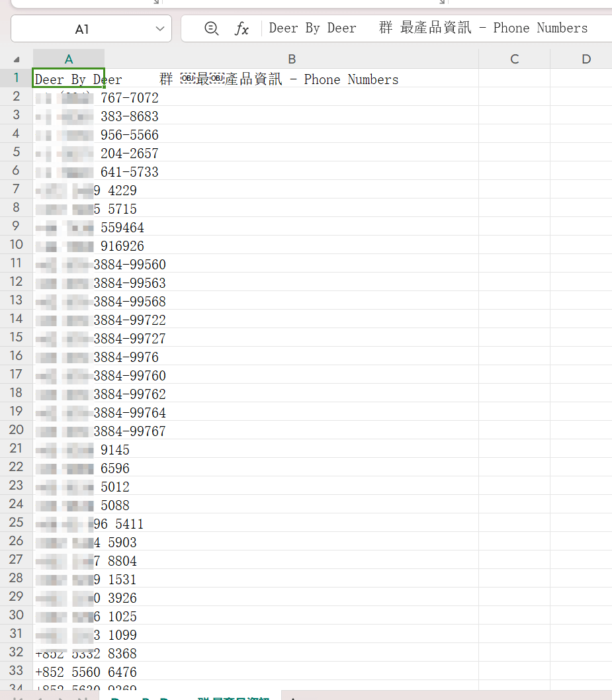Select row 23 header
Image resolution: width=612 pixels, height=700 pixels.
click(17, 485)
